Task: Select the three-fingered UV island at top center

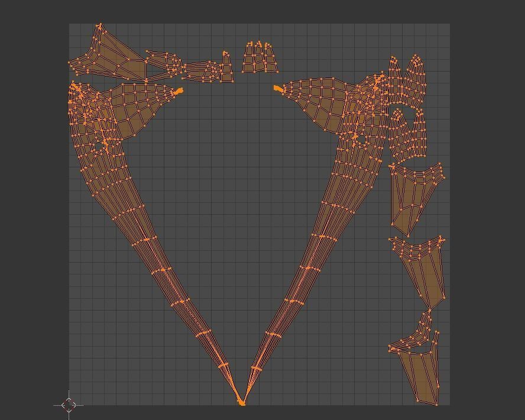Action: (260, 57)
